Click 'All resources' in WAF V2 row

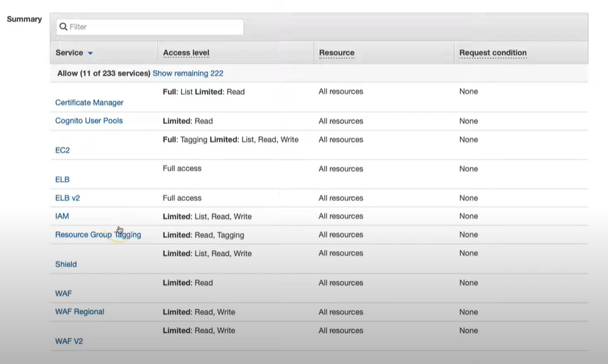(x=341, y=330)
